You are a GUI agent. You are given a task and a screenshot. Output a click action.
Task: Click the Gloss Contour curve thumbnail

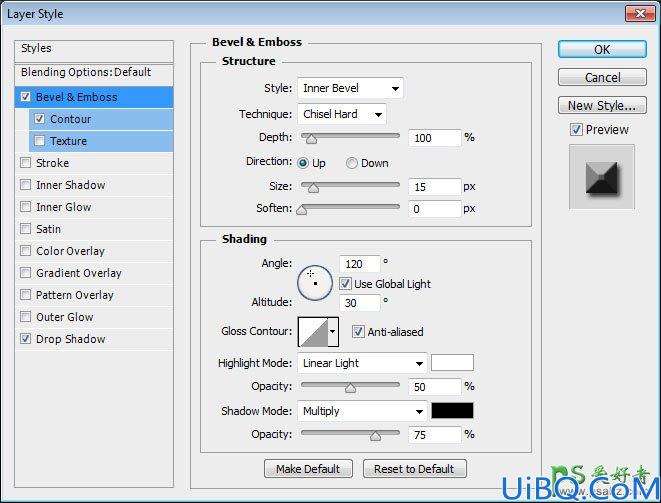[313, 332]
